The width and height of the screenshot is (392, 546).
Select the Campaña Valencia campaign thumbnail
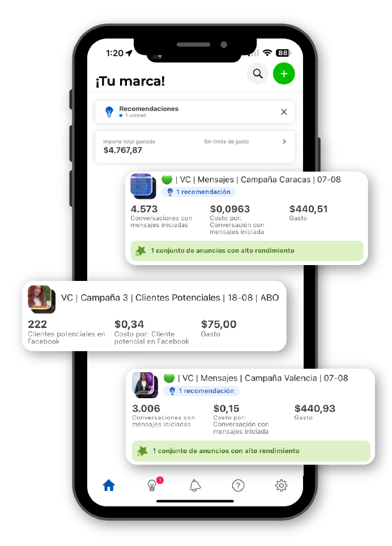[145, 384]
